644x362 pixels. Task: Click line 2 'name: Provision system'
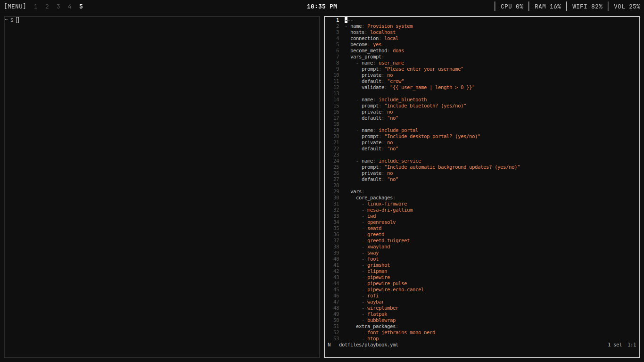pyautogui.click(x=381, y=26)
